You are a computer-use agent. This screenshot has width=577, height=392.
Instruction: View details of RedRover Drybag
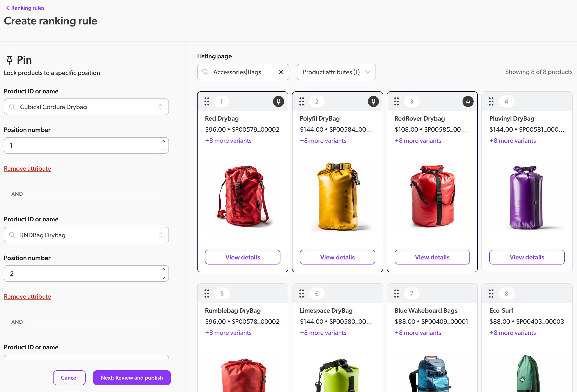tap(432, 257)
